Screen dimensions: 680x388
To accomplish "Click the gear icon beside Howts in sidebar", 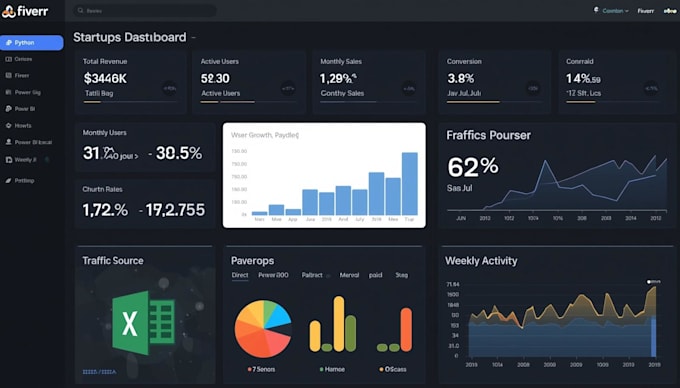I will click(8, 126).
